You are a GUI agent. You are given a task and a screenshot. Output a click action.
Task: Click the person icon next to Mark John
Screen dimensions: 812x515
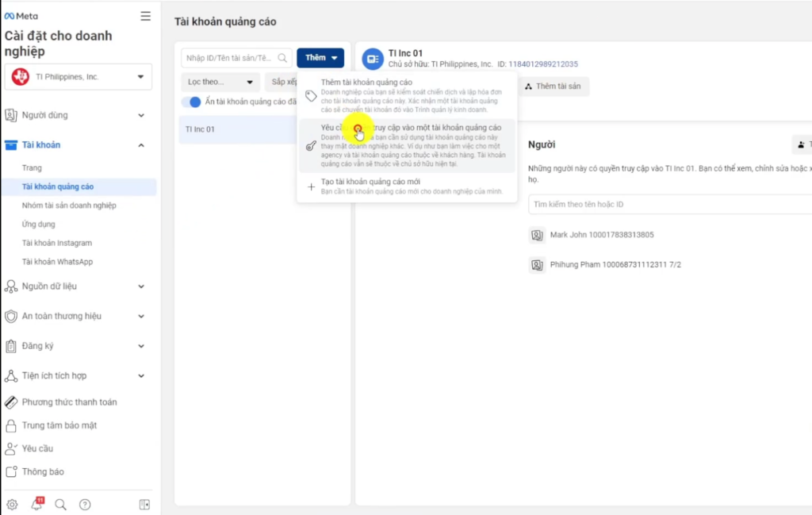(537, 235)
